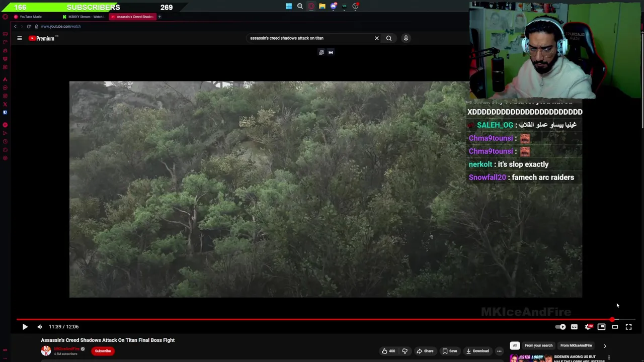Go back in browser history
The width and height of the screenshot is (644, 362).
point(15,26)
